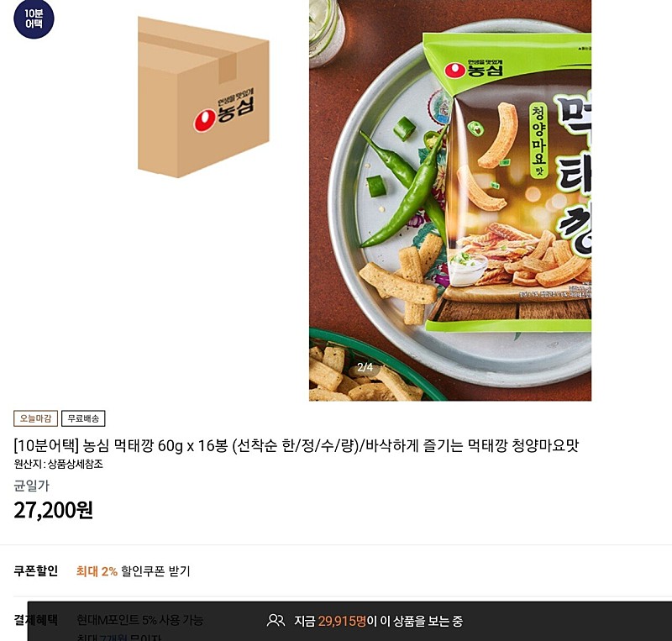Click 현대M포인트 5% 사용 가능 text

139,620
